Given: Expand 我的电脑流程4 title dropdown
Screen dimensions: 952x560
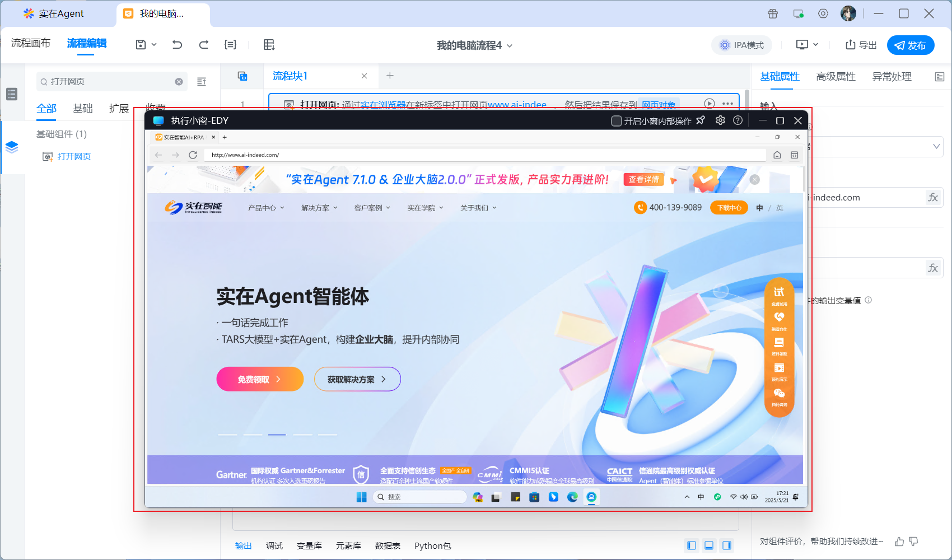Looking at the screenshot, I should (x=510, y=46).
